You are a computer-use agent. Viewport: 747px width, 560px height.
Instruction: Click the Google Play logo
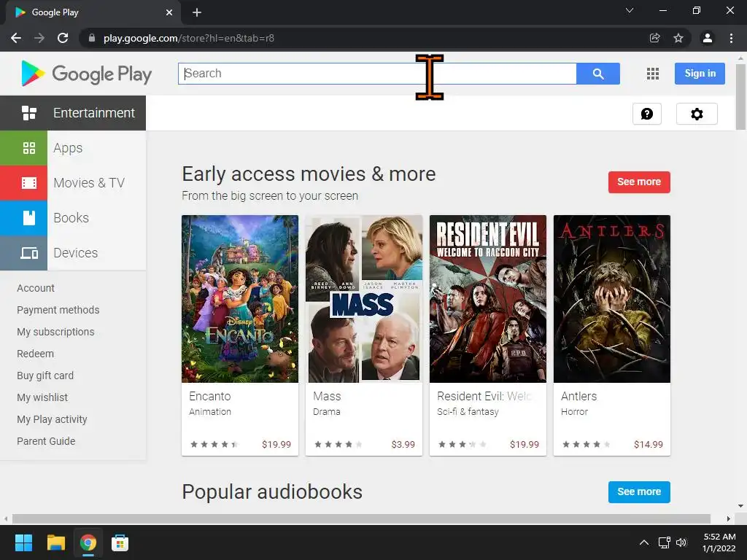pos(86,74)
